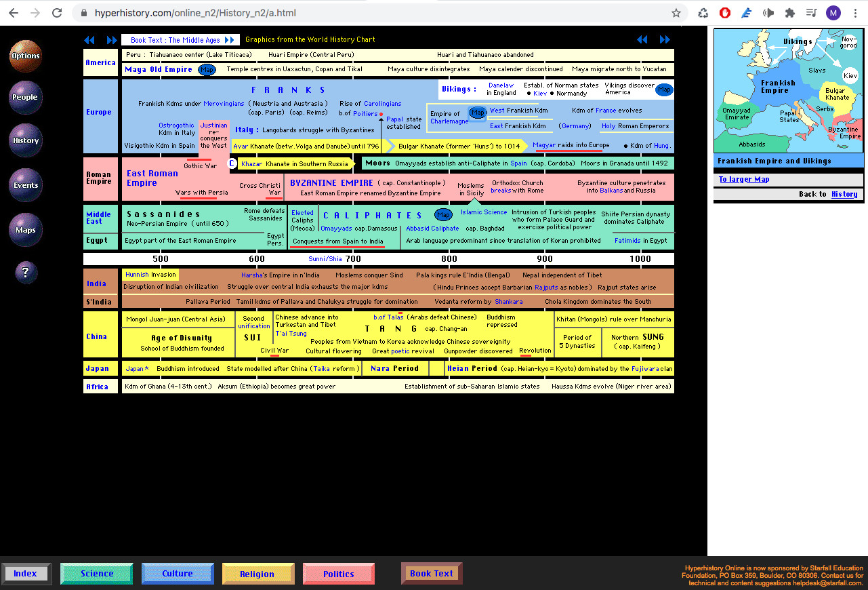This screenshot has width=868, height=590.
Task: Click the Map icon next to Vikings entry
Action: (664, 89)
